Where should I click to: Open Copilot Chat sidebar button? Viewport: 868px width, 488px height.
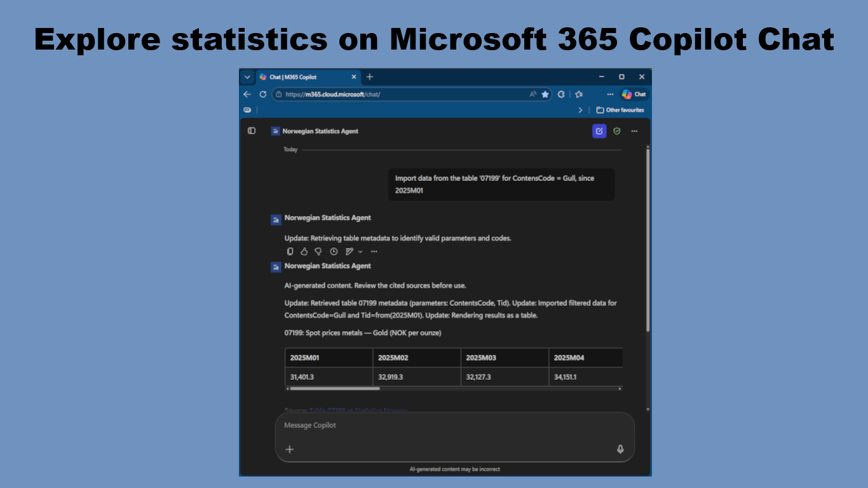point(634,94)
